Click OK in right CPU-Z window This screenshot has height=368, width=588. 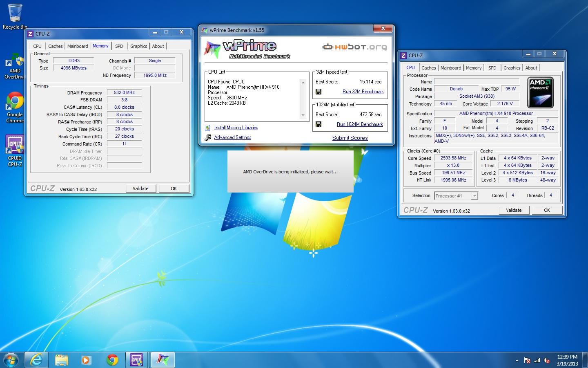coord(547,210)
